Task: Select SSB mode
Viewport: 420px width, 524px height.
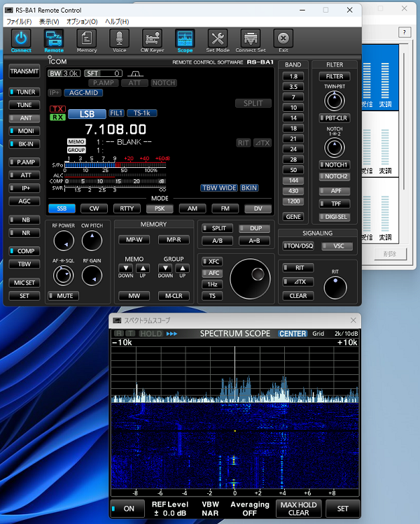Action: (62, 208)
